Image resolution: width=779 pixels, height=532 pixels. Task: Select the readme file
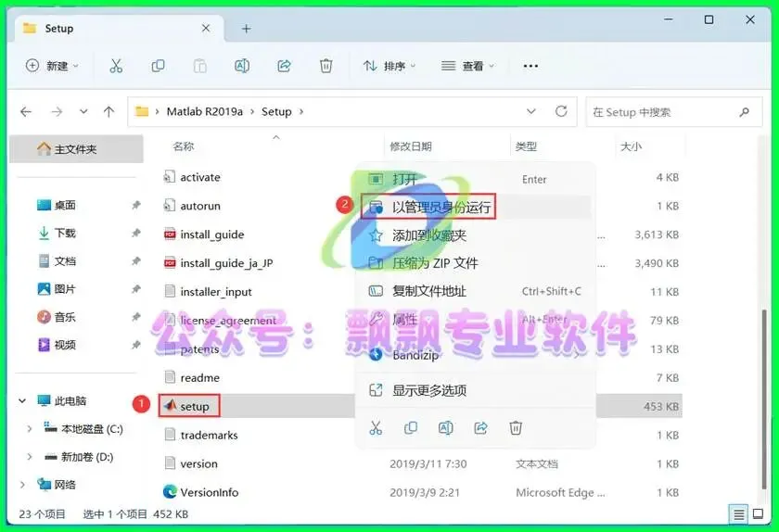point(192,377)
